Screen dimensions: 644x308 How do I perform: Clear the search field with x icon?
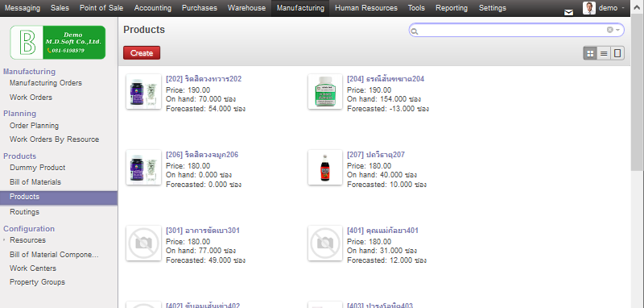(610, 30)
